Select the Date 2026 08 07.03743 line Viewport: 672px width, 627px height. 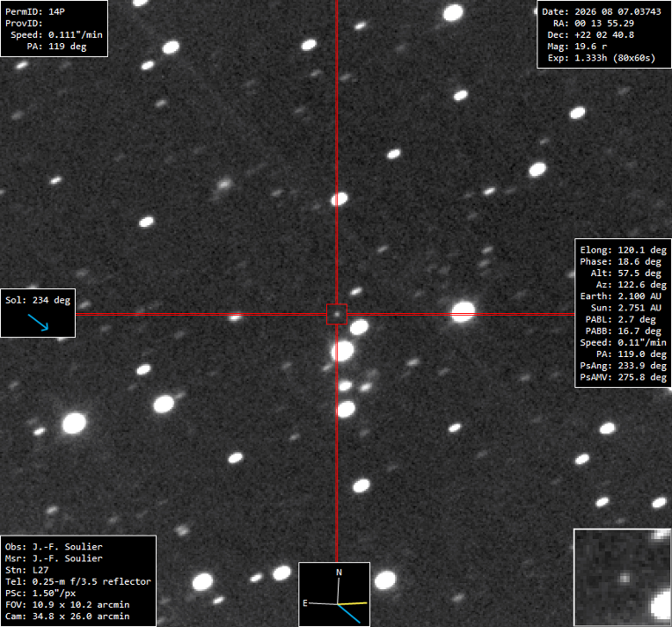click(x=602, y=11)
